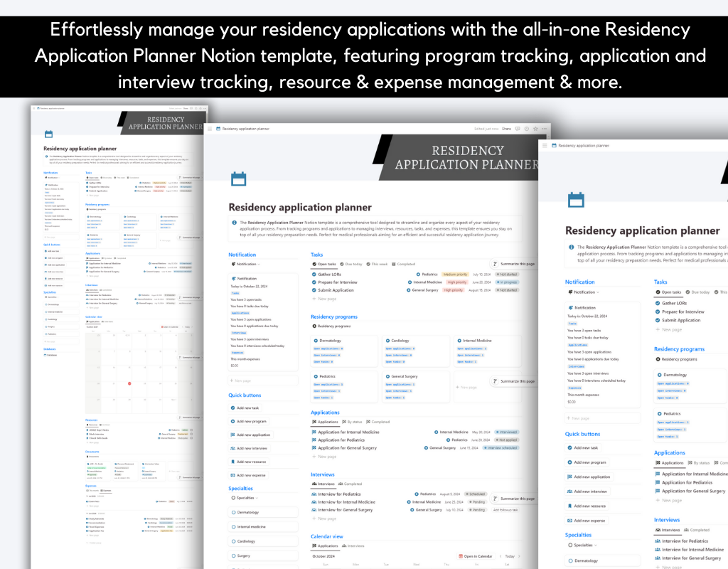This screenshot has height=569, width=728.
Task: Click blue calendar page icon in right window
Action: point(576,200)
